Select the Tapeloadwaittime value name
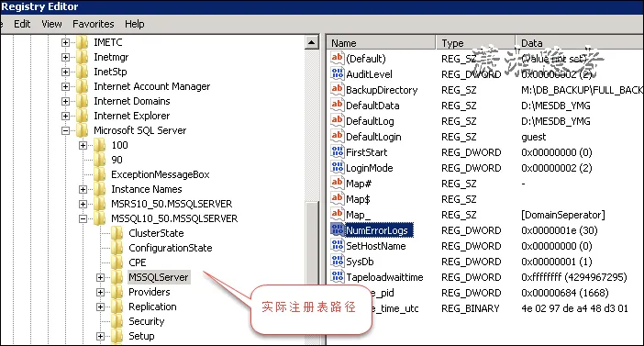The height and width of the screenshot is (346, 644). [x=384, y=277]
